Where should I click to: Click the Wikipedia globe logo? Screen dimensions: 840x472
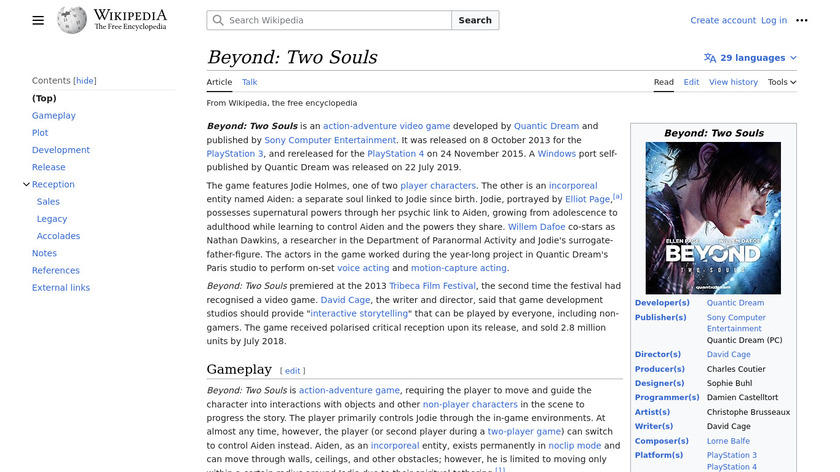72,20
